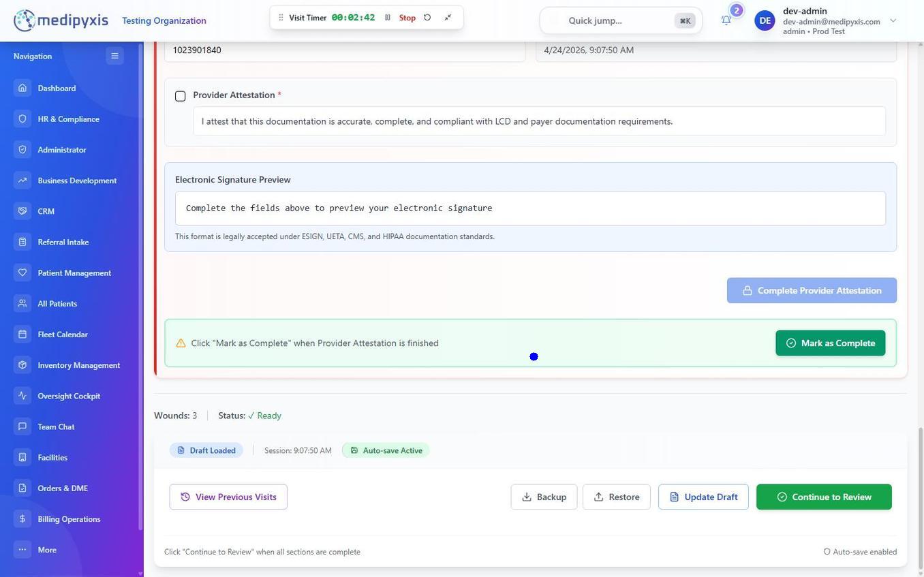The width and height of the screenshot is (924, 577).
Task: Open notifications bell with 2 badge
Action: coord(726,20)
